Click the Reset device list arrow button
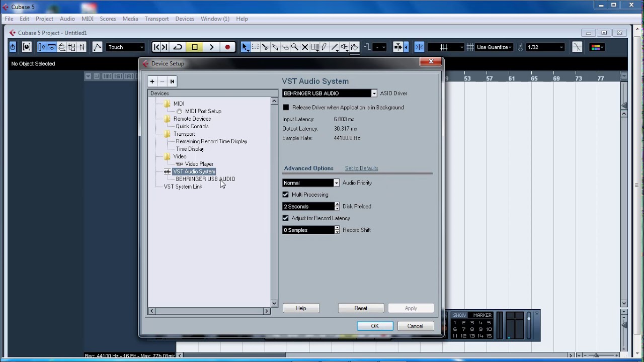 pyautogui.click(x=172, y=81)
